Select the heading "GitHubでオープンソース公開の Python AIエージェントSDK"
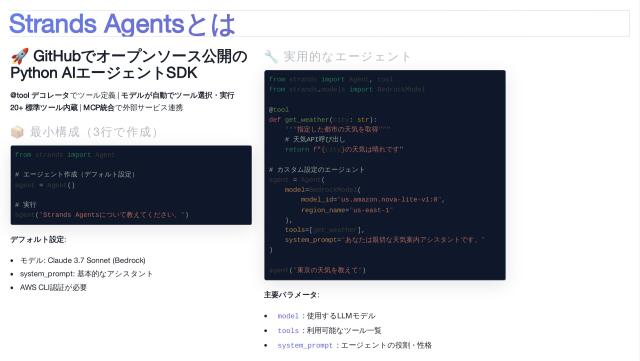 tap(129, 65)
